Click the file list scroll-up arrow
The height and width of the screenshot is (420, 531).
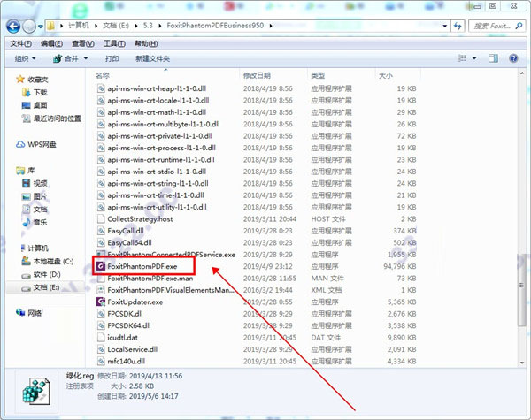(x=522, y=73)
